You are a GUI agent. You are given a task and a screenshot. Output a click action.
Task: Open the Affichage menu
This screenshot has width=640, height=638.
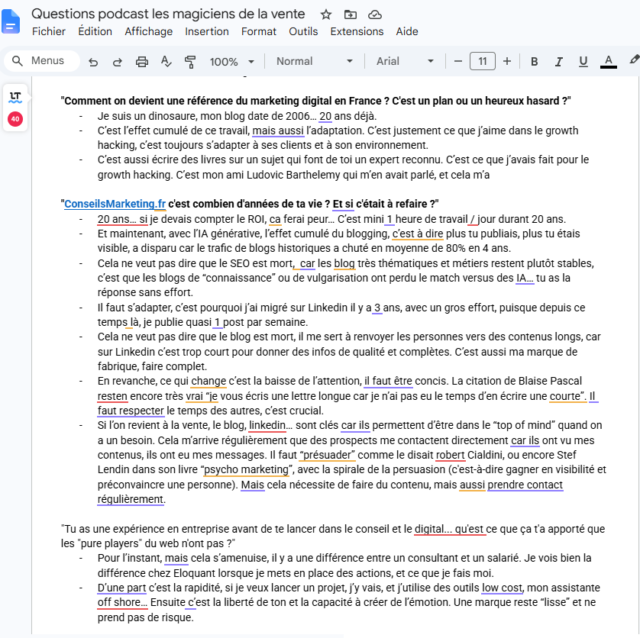coord(149,31)
